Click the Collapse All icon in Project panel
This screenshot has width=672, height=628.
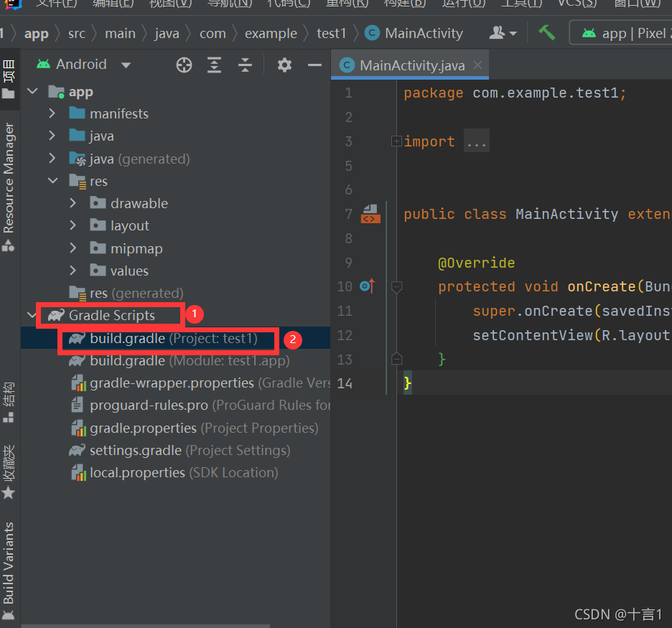[x=245, y=65]
